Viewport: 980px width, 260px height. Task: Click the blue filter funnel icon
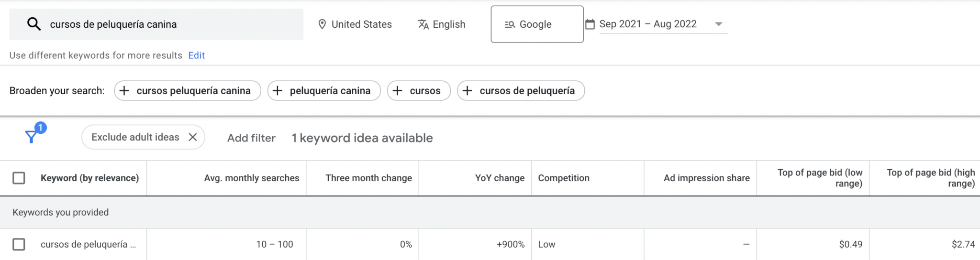[x=31, y=137]
